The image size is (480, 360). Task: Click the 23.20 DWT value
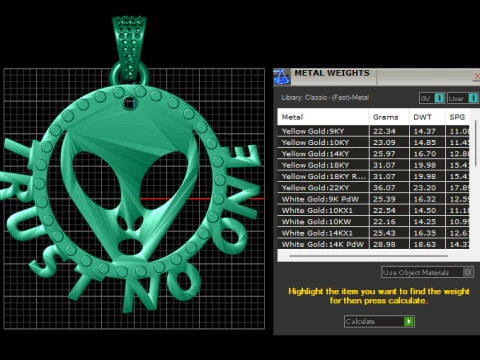(x=425, y=188)
